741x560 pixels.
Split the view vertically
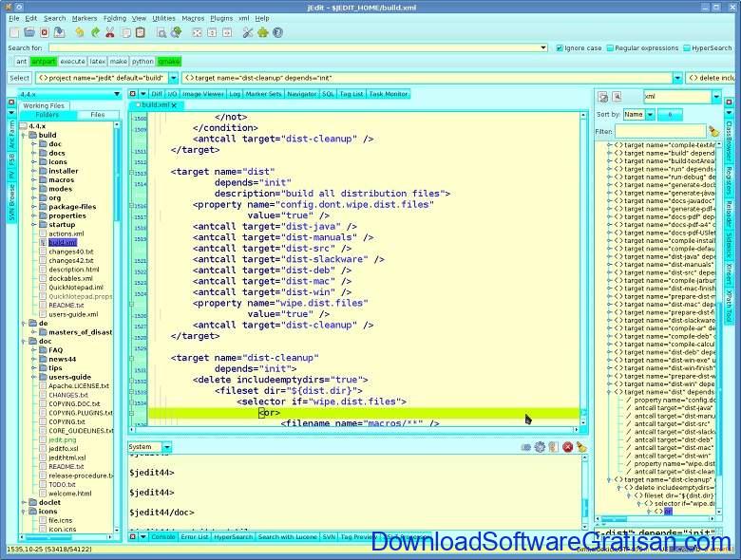[x=227, y=32]
